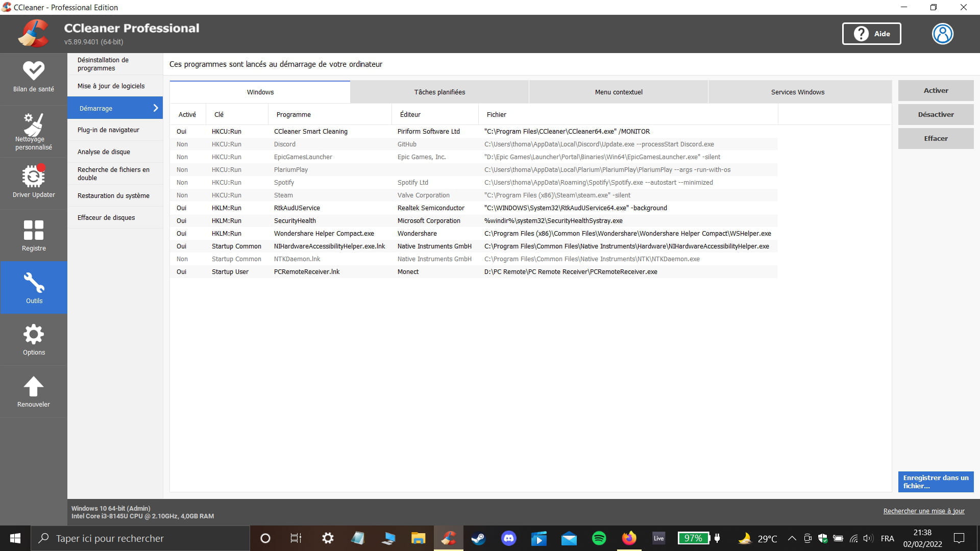Open the Registre section
Screen dimensions: 980x551
click(x=34, y=236)
